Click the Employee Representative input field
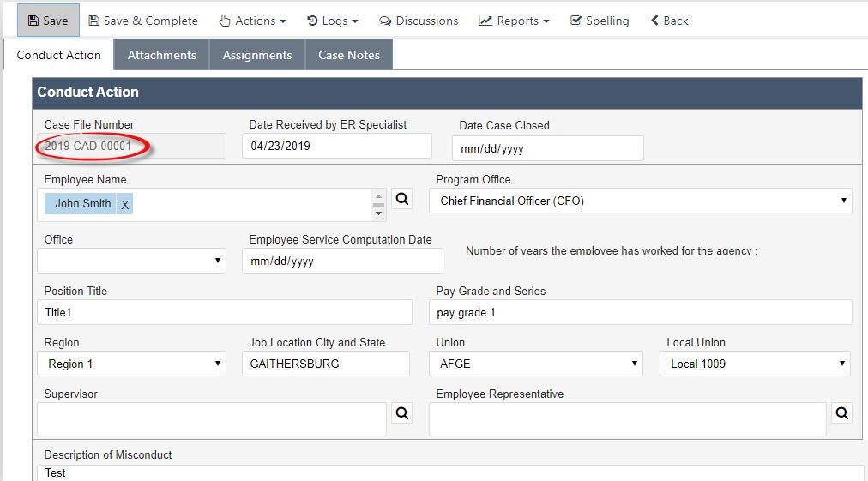This screenshot has width=868, height=481. coord(628,419)
